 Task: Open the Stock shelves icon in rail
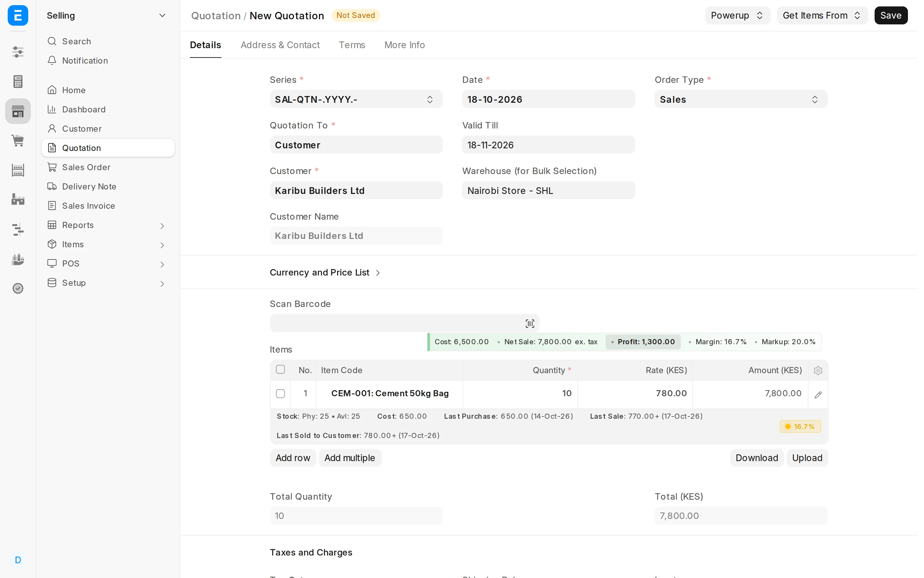[x=18, y=170]
